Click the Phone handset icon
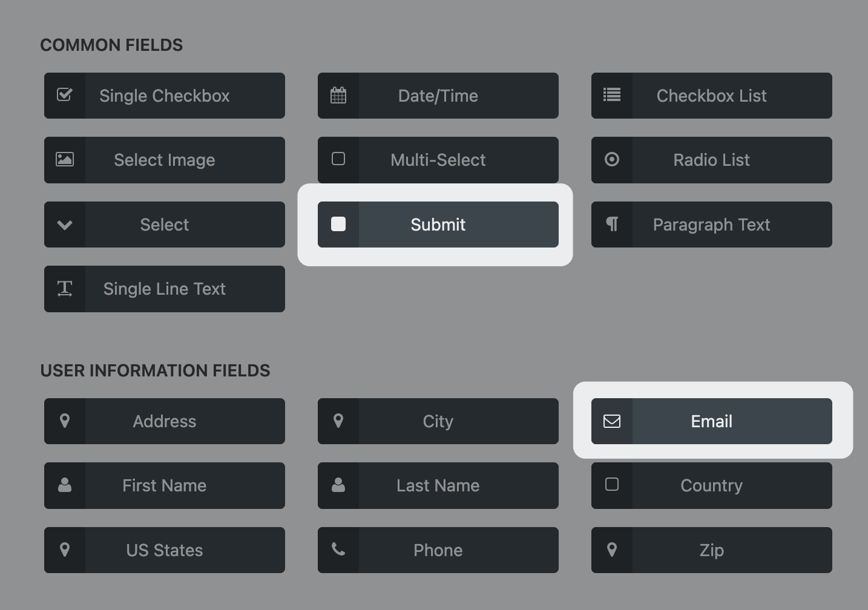 point(338,549)
